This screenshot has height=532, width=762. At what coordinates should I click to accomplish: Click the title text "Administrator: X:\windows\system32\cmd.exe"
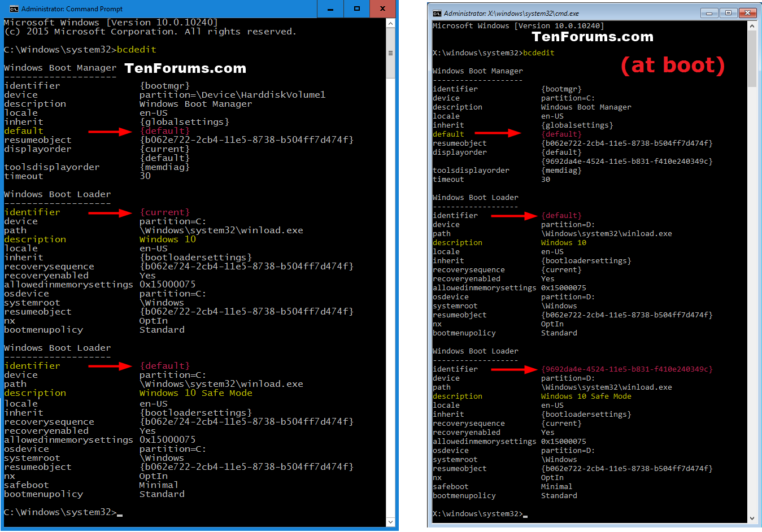(511, 13)
